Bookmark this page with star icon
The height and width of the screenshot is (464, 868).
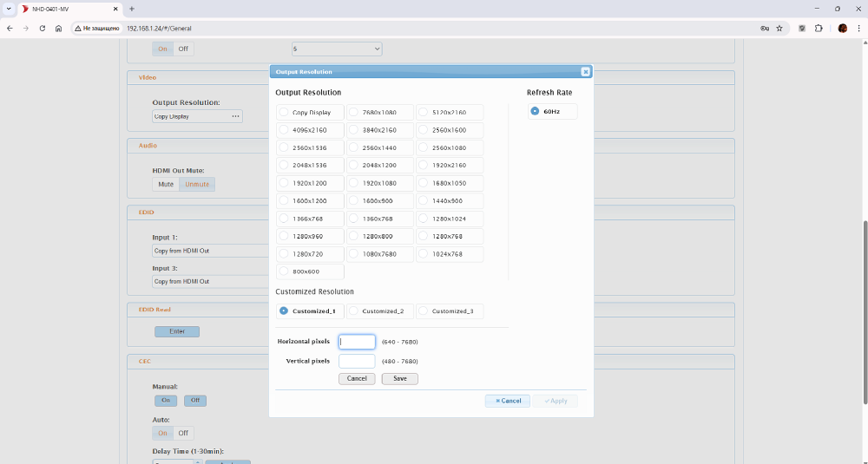[779, 28]
